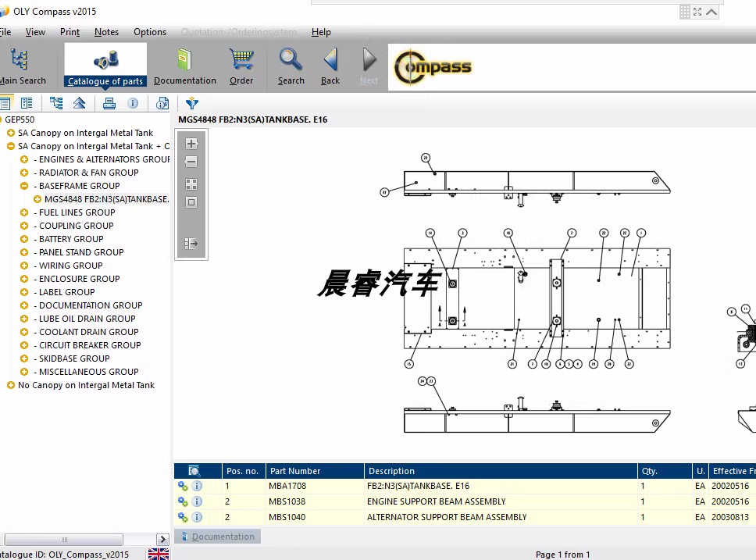This screenshot has width=756, height=560.
Task: Click the Qty. column header
Action: tap(665, 471)
